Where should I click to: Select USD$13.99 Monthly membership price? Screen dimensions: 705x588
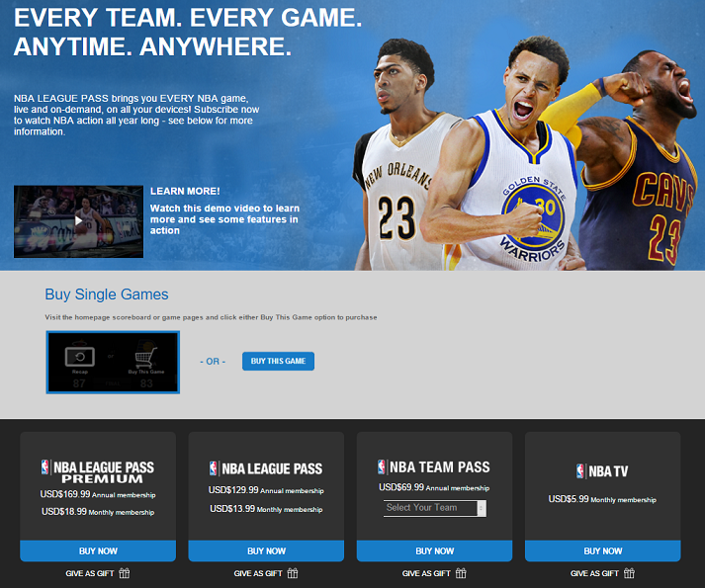[266, 509]
